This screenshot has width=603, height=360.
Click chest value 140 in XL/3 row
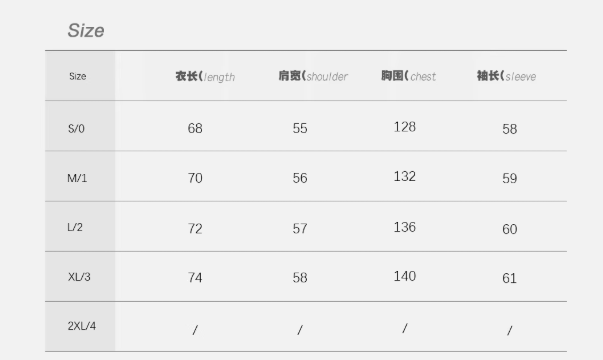coord(405,276)
